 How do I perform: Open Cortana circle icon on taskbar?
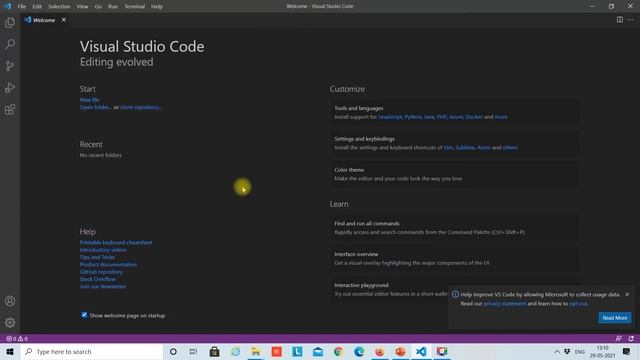(173, 351)
